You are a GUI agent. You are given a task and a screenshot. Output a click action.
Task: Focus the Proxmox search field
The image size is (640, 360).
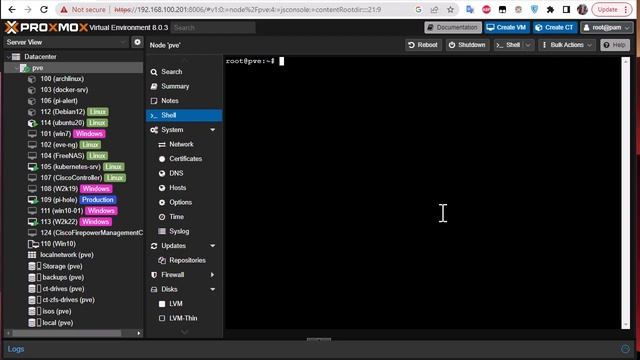213,28
